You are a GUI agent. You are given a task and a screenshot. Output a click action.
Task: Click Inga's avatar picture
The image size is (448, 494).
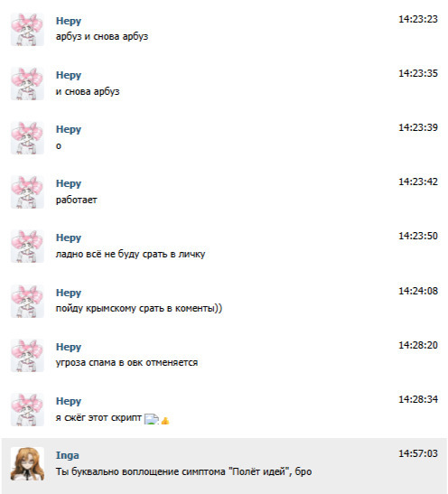[27, 464]
